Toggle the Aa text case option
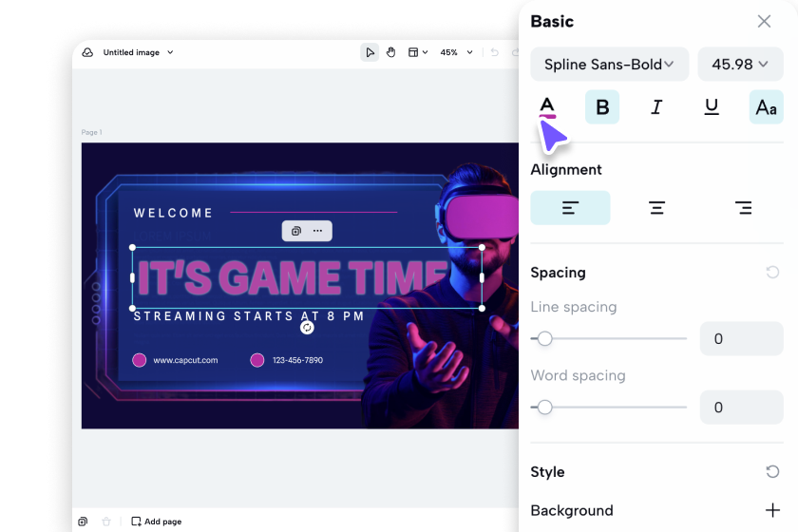Screen dimensions: 798x532 click(x=766, y=107)
